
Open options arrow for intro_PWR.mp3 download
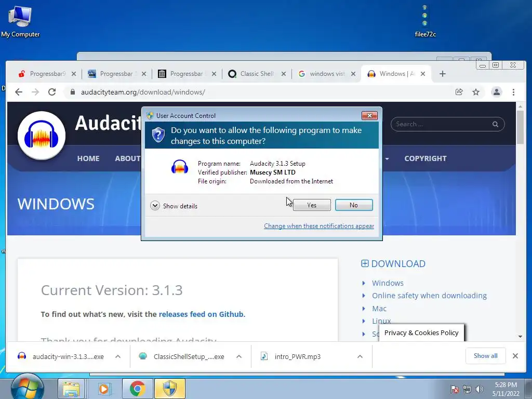360,356
